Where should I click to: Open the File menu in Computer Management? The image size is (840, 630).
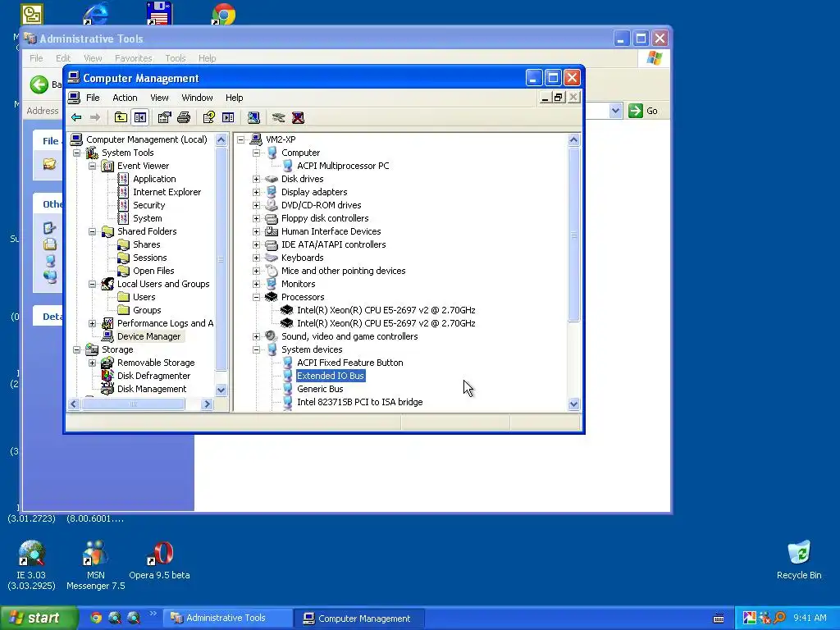coord(93,98)
